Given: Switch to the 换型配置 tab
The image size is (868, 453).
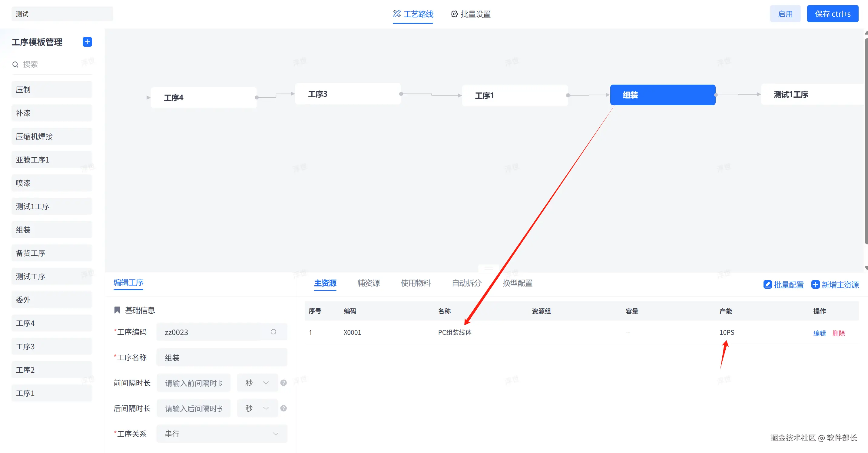Looking at the screenshot, I should point(517,283).
